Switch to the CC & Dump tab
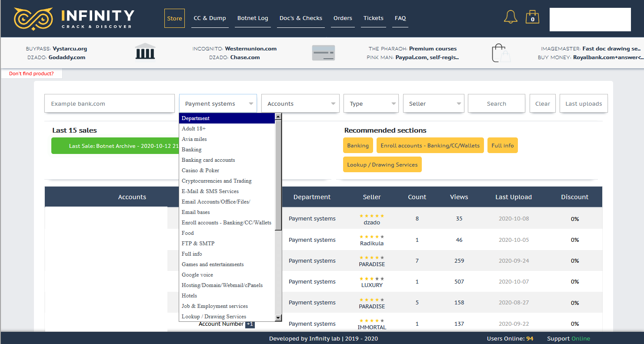 coord(210,18)
